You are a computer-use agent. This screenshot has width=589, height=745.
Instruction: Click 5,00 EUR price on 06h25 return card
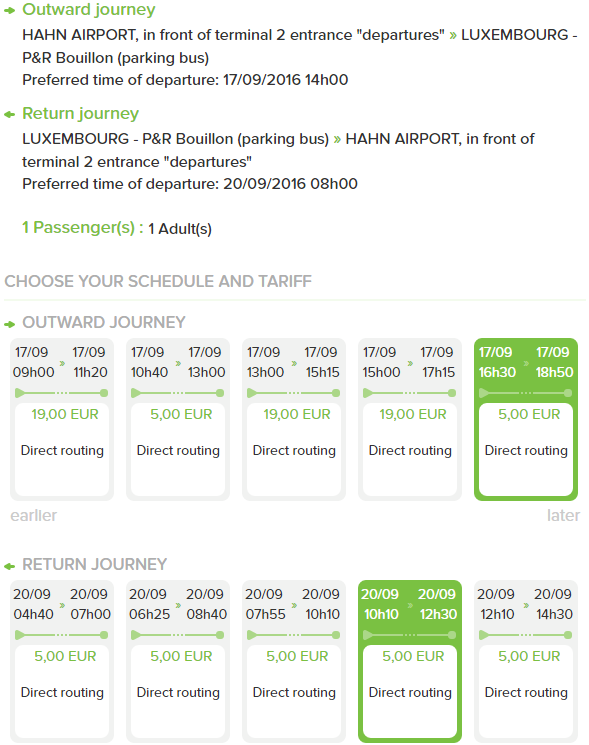181,656
